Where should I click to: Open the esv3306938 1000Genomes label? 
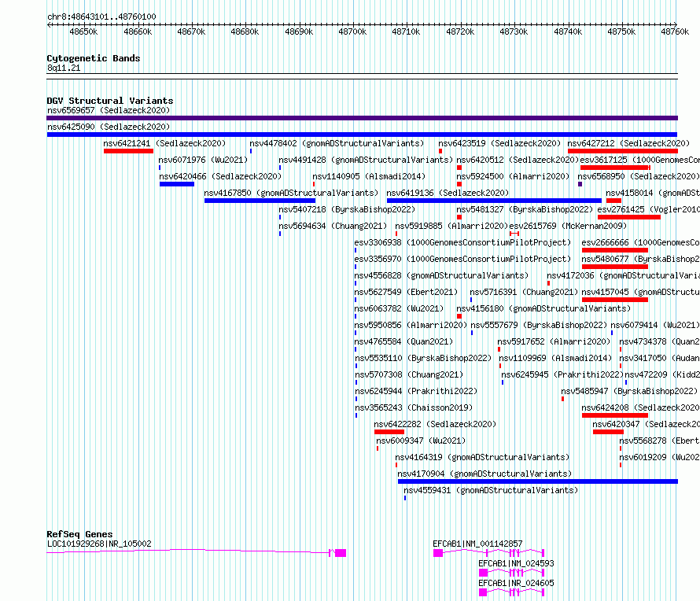click(462, 242)
